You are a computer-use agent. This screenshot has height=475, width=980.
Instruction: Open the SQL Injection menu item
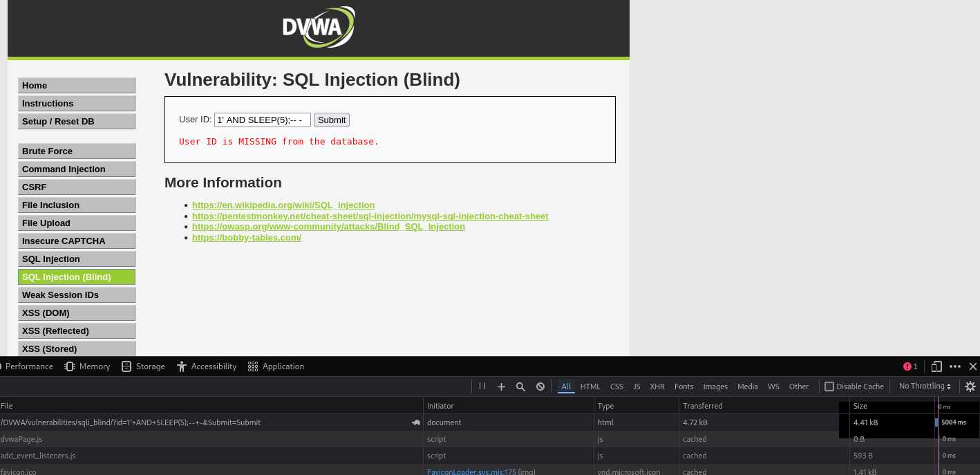(77, 259)
